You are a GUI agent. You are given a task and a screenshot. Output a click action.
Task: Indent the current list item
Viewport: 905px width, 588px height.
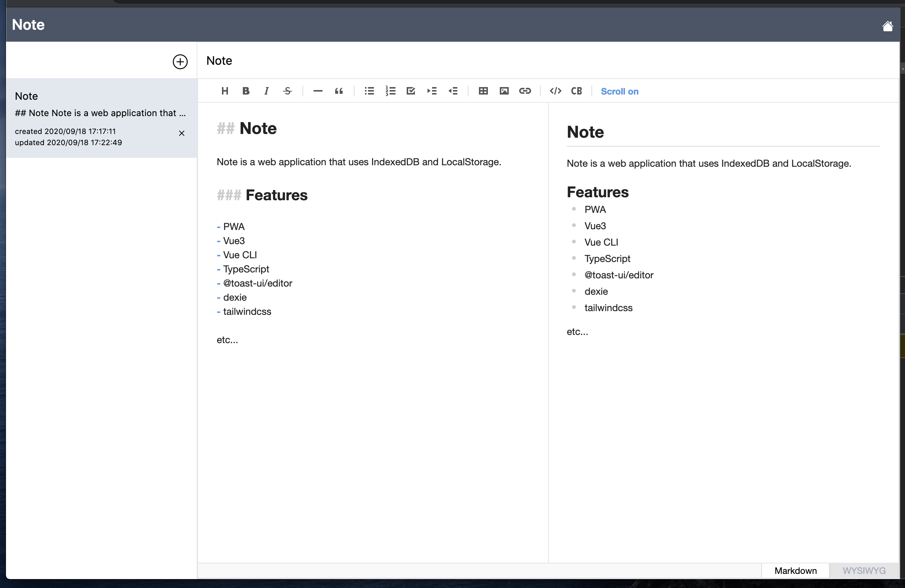click(x=432, y=91)
